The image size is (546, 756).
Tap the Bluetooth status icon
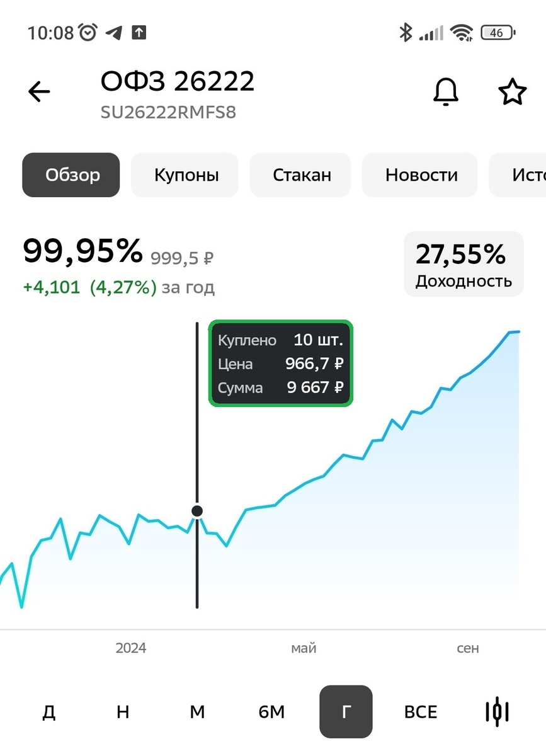pyautogui.click(x=406, y=32)
